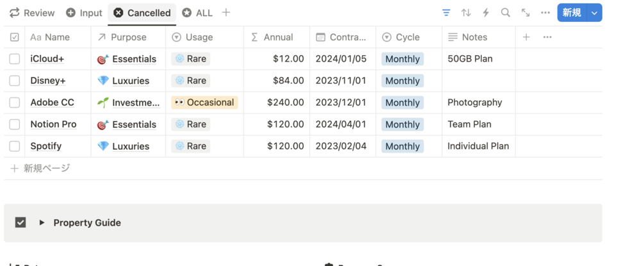
Task: Click the blue 新規 button
Action: pos(572,13)
